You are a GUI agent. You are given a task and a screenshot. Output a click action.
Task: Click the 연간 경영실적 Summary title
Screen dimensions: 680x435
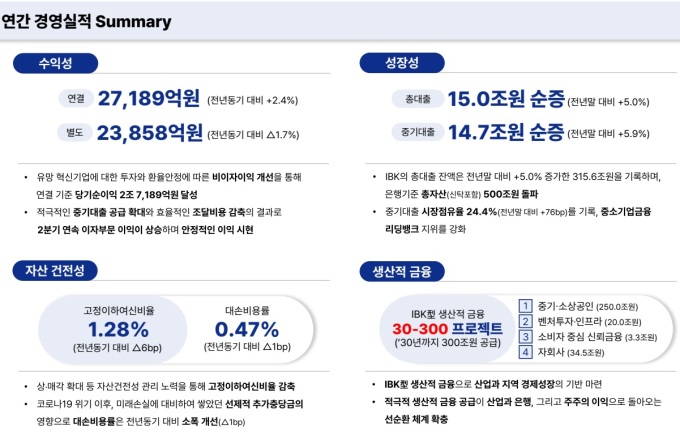click(87, 22)
